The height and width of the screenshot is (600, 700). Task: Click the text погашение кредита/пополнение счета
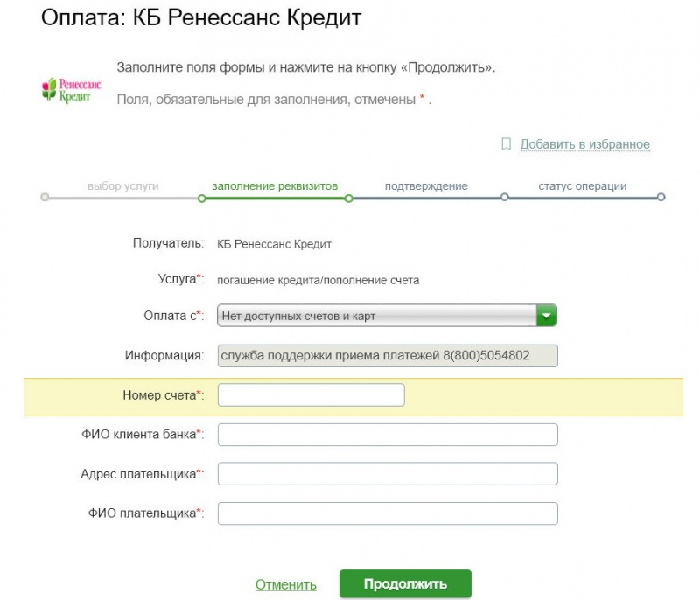[x=318, y=280]
